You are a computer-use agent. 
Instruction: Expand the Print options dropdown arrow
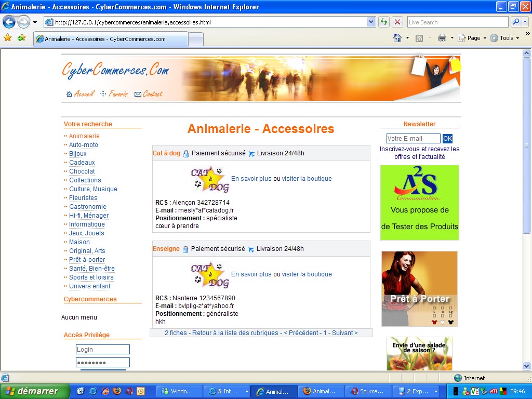click(452, 38)
